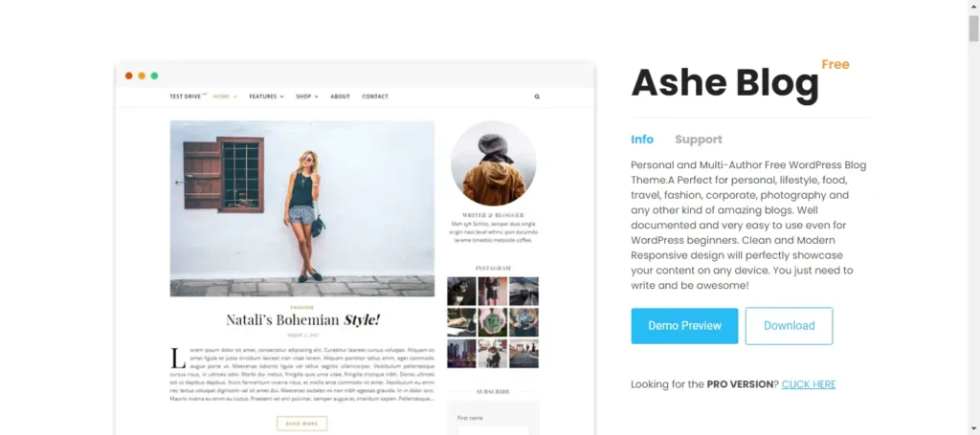Click the Demo Preview button
Screen dimensions: 980x435
pyautogui.click(x=684, y=326)
